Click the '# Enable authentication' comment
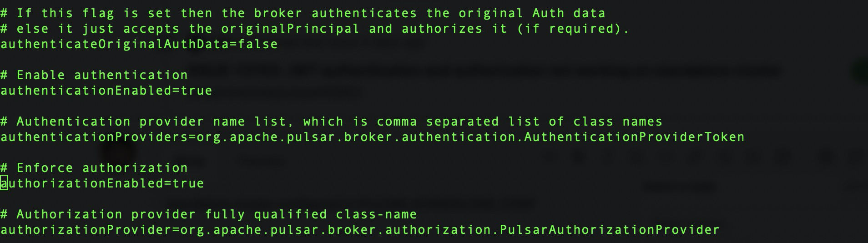This screenshot has width=868, height=243. (x=94, y=76)
